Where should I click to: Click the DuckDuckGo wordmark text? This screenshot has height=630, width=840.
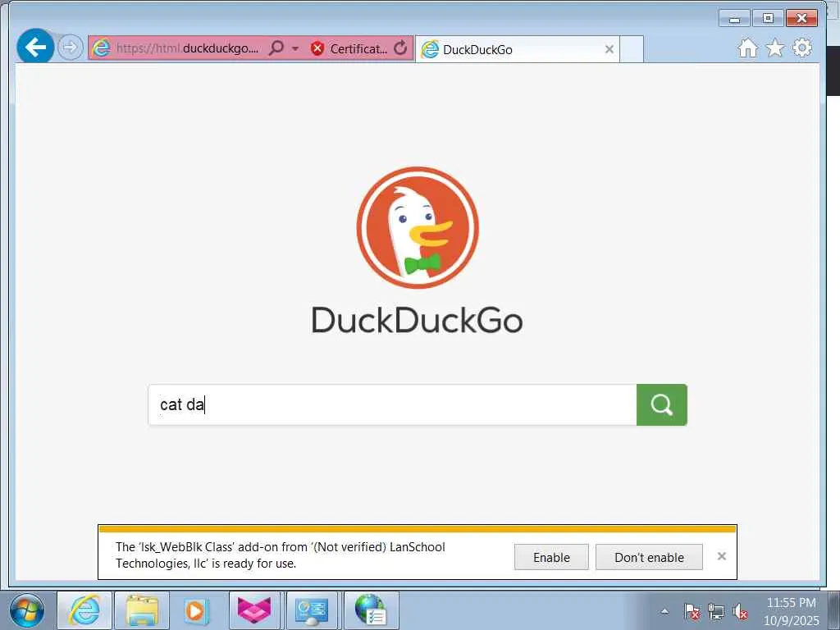click(x=417, y=320)
